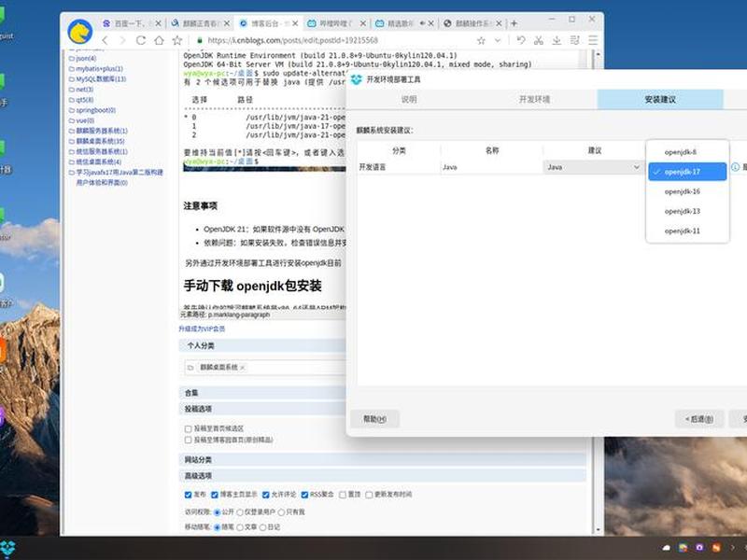Click the browser's yellow lion logo
Image resolution: width=747 pixels, height=560 pixels.
80,32
